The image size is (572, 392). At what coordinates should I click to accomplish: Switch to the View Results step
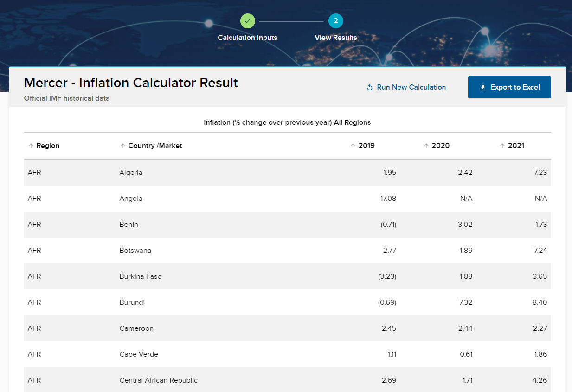point(335,28)
